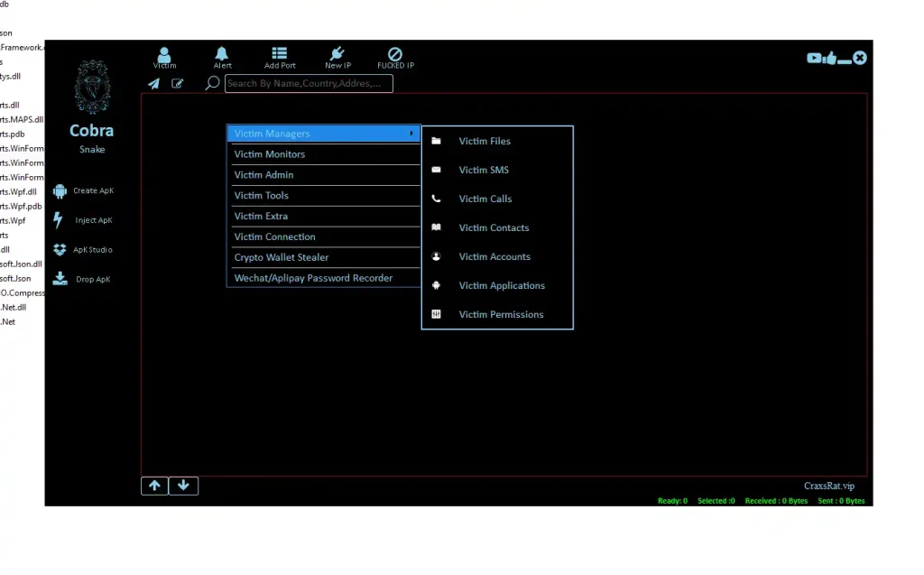The height and width of the screenshot is (575, 924).
Task: Open ApK Studio from the sidebar
Action: (x=60, y=250)
